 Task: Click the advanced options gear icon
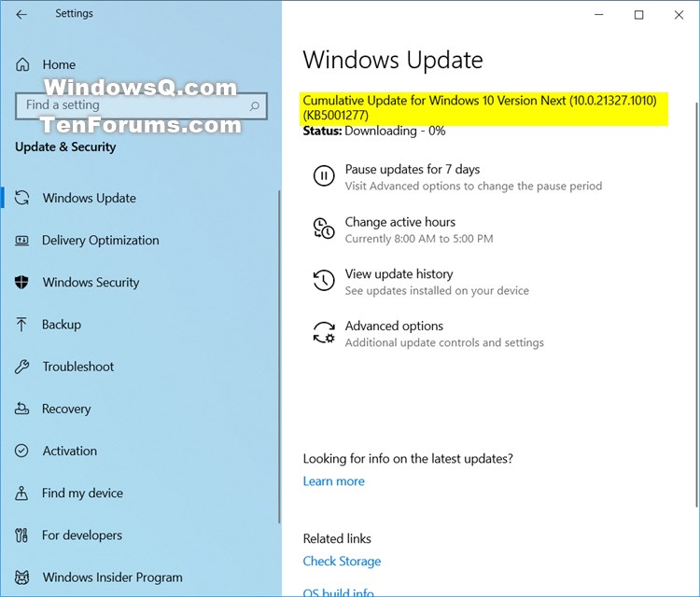click(324, 333)
